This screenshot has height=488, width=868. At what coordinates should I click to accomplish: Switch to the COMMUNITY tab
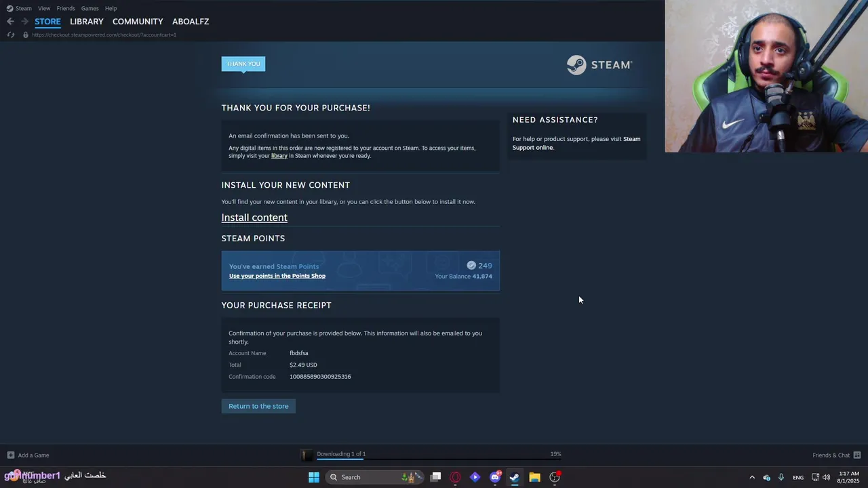138,22
